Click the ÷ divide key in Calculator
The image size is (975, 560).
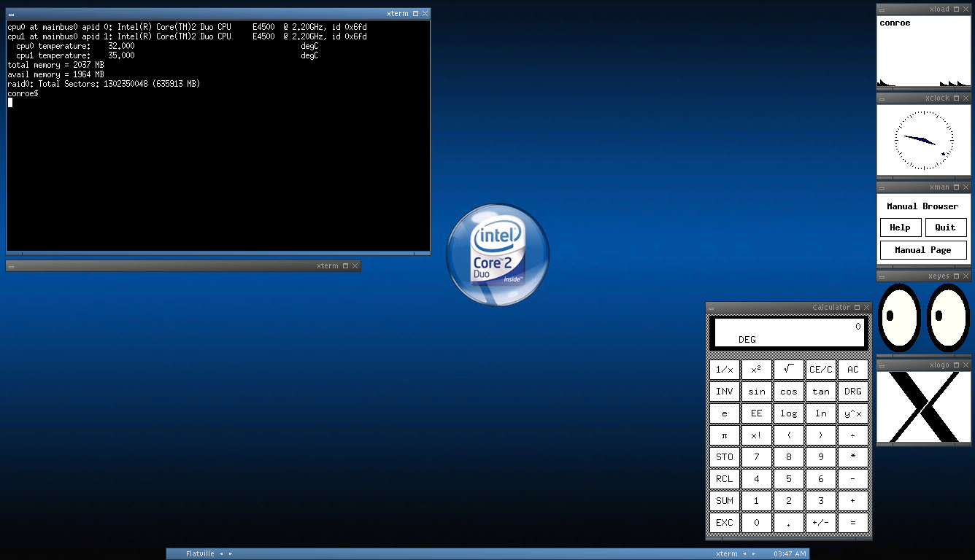click(853, 435)
